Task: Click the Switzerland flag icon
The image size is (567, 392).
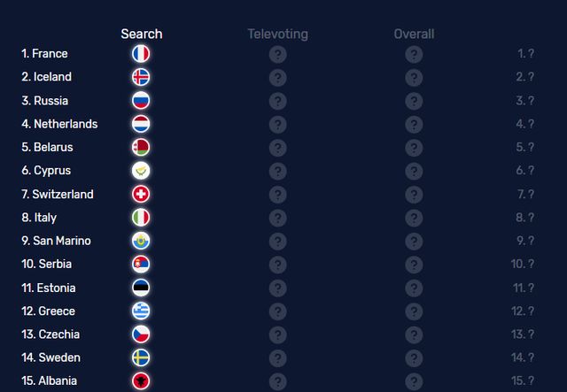Action: tap(141, 194)
